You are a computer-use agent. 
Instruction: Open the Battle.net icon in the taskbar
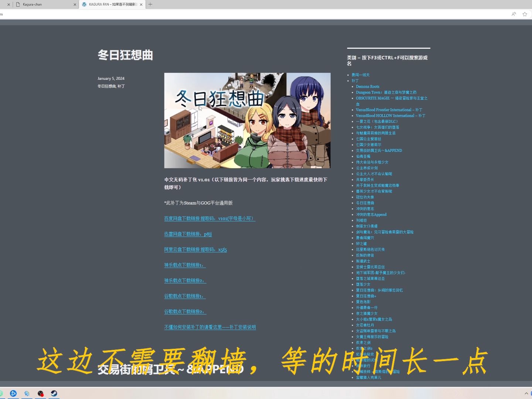pyautogui.click(x=13, y=393)
